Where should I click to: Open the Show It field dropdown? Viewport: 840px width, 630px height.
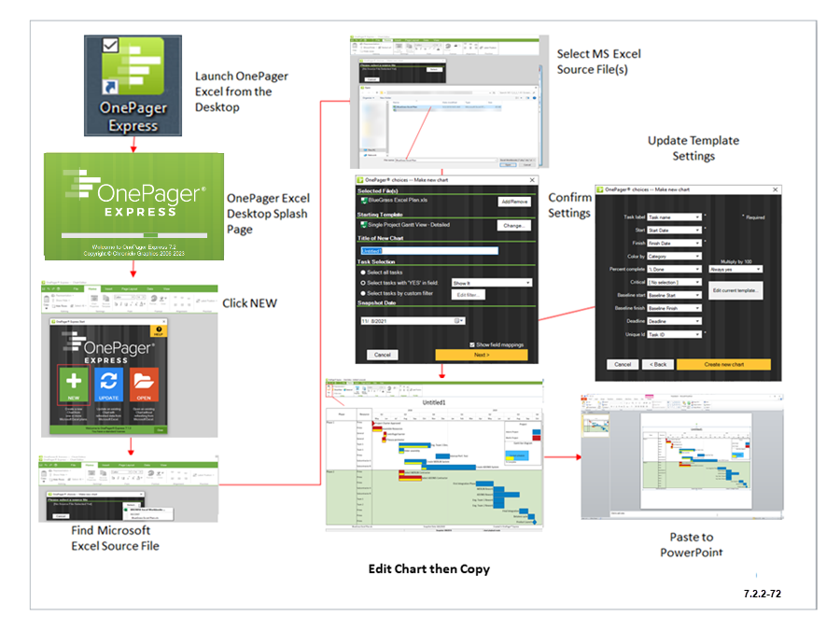click(492, 283)
